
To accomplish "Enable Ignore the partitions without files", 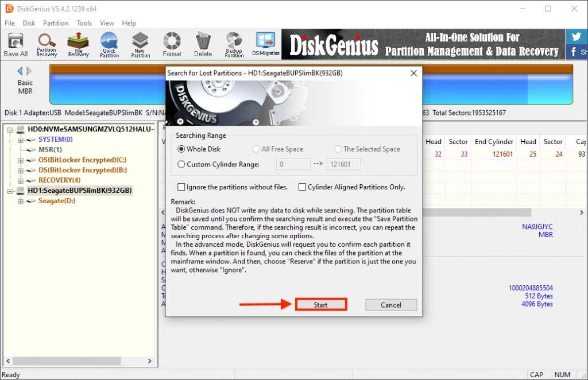I will coord(181,187).
